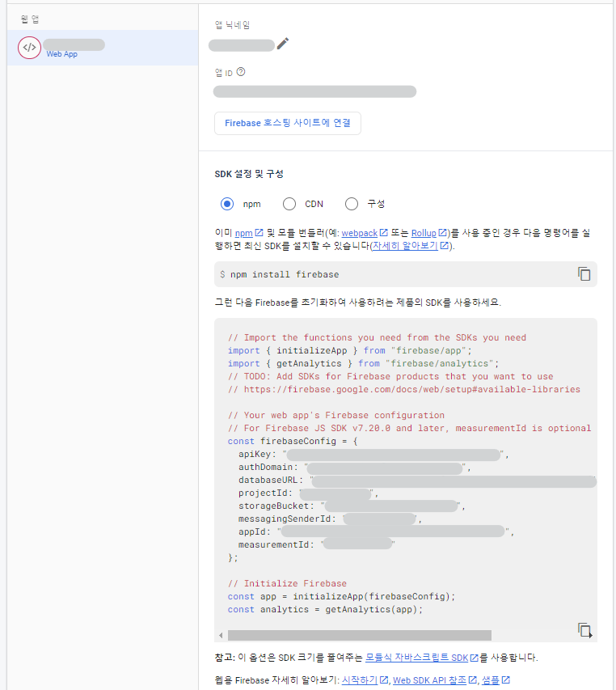
Task: Copy the Firebase config code snippet
Action: tap(584, 630)
